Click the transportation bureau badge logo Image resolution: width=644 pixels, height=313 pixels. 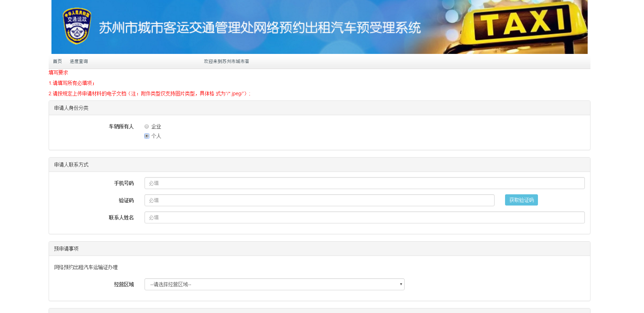77,26
